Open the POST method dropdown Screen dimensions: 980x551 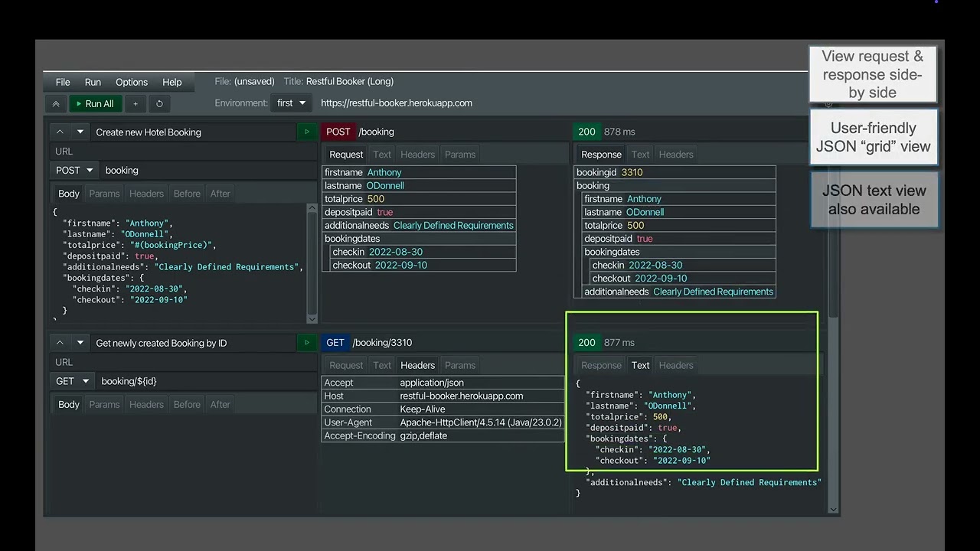[75, 171]
